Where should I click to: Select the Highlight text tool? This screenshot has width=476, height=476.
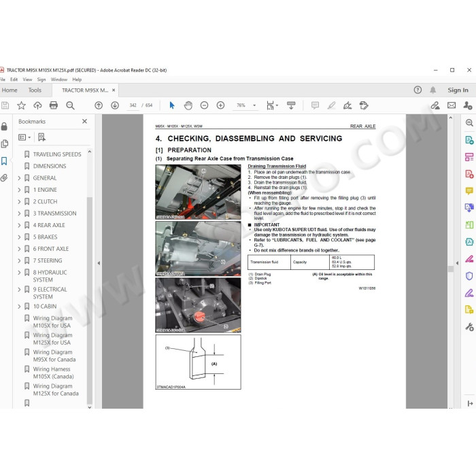point(331,105)
